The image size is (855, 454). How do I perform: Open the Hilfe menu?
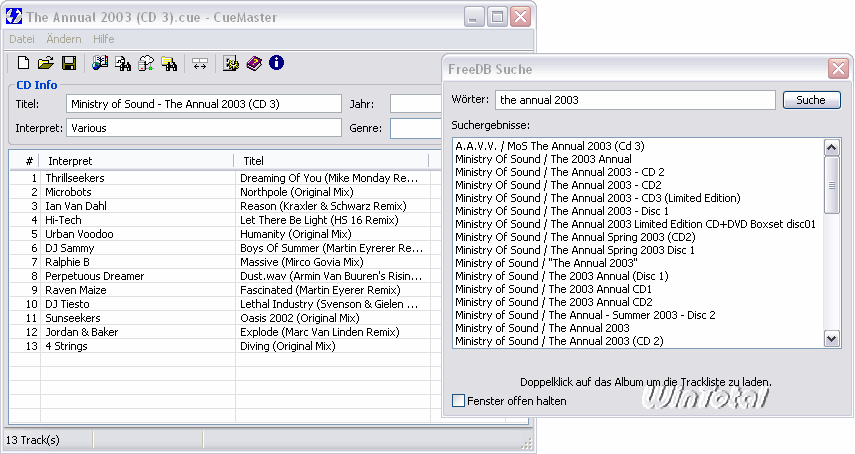click(104, 39)
